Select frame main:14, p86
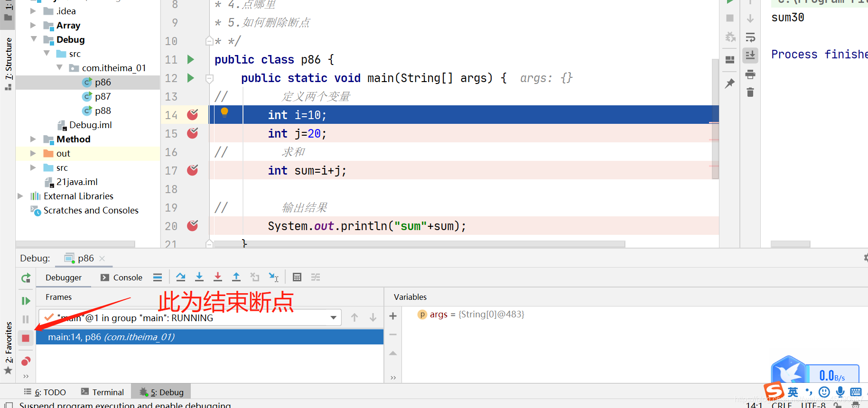868x408 pixels. 210,337
